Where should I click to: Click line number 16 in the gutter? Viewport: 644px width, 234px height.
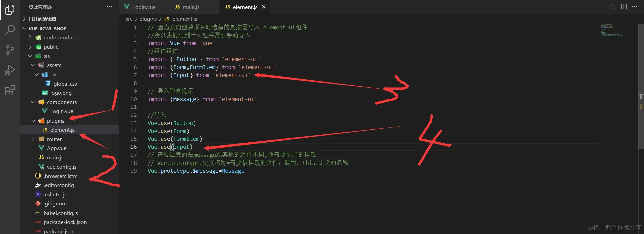pyautogui.click(x=133, y=147)
